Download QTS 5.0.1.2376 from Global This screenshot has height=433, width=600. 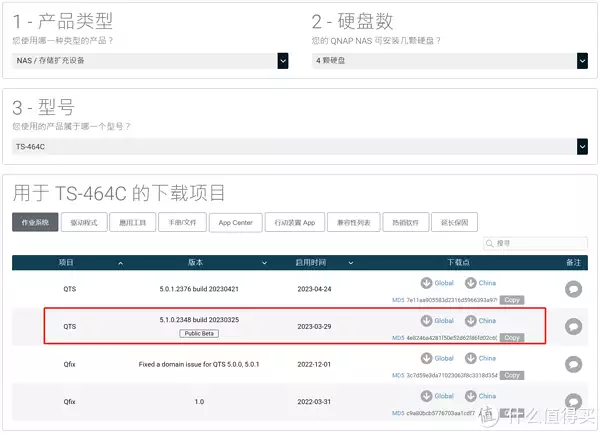(437, 283)
